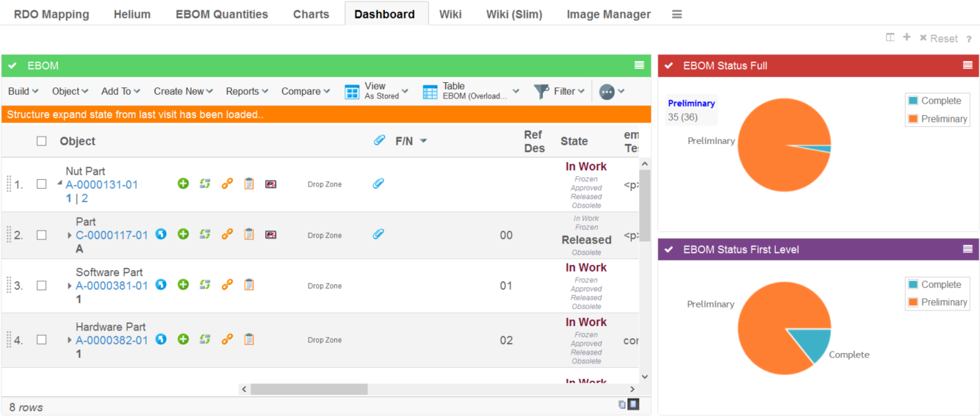Image resolution: width=980 pixels, height=417 pixels.
Task: Click red image icon in Nut Part row
Action: pyautogui.click(x=270, y=184)
